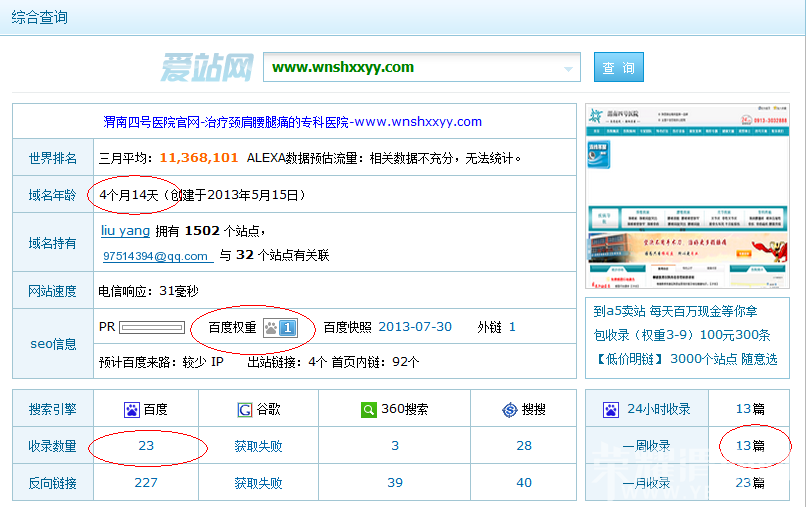Click the 查询 search button

[x=618, y=67]
